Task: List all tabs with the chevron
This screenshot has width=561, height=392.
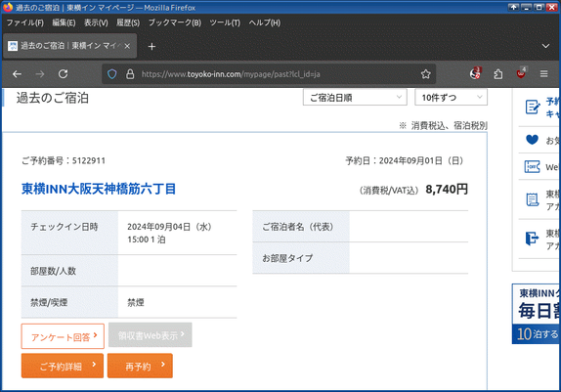Action: click(x=545, y=46)
